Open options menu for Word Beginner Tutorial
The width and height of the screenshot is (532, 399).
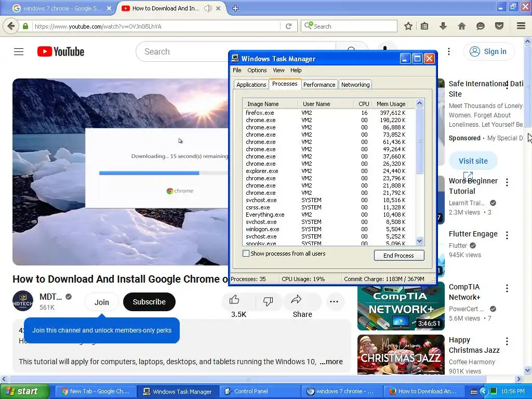pos(507,182)
